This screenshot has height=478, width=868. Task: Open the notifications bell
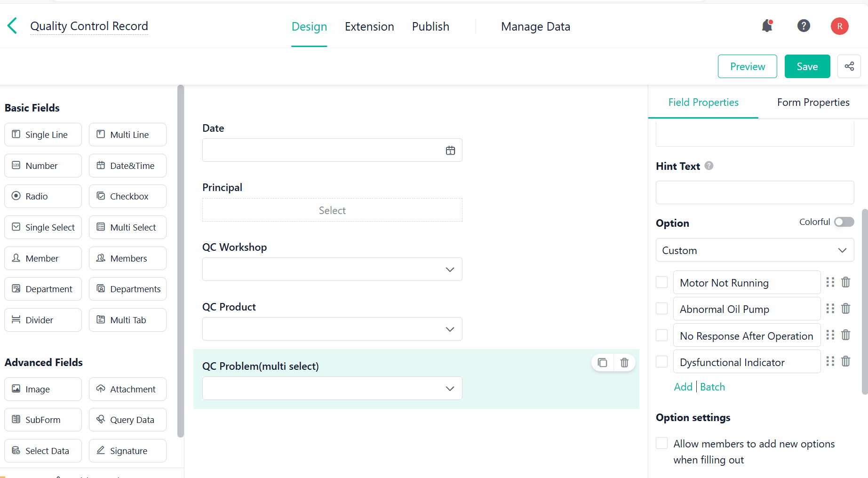(767, 26)
